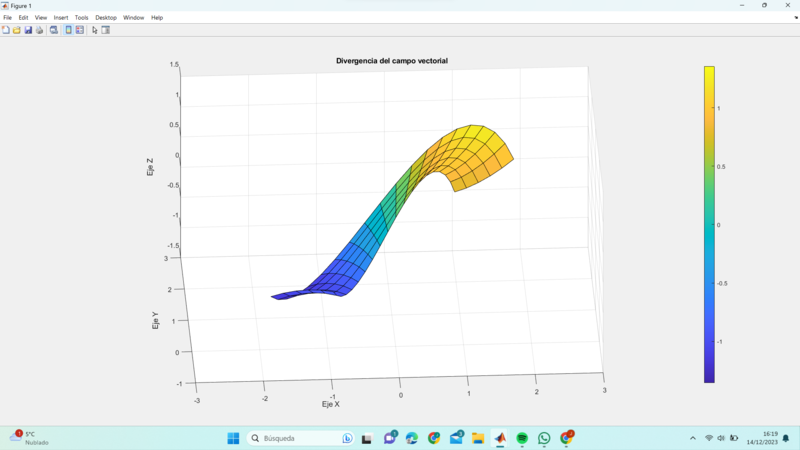The width and height of the screenshot is (800, 450).
Task: Open a file using the folder icon
Action: [17, 30]
